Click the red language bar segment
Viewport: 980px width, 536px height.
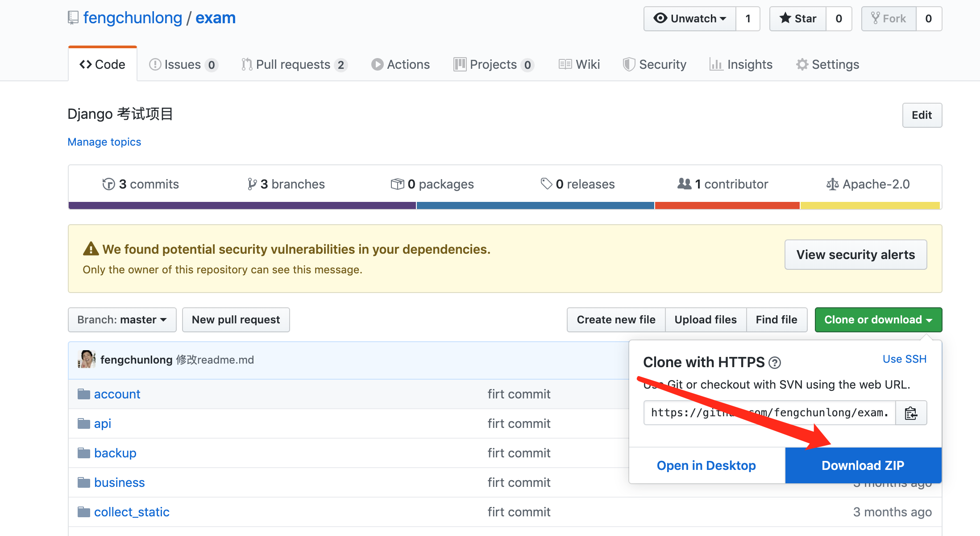[727, 205]
